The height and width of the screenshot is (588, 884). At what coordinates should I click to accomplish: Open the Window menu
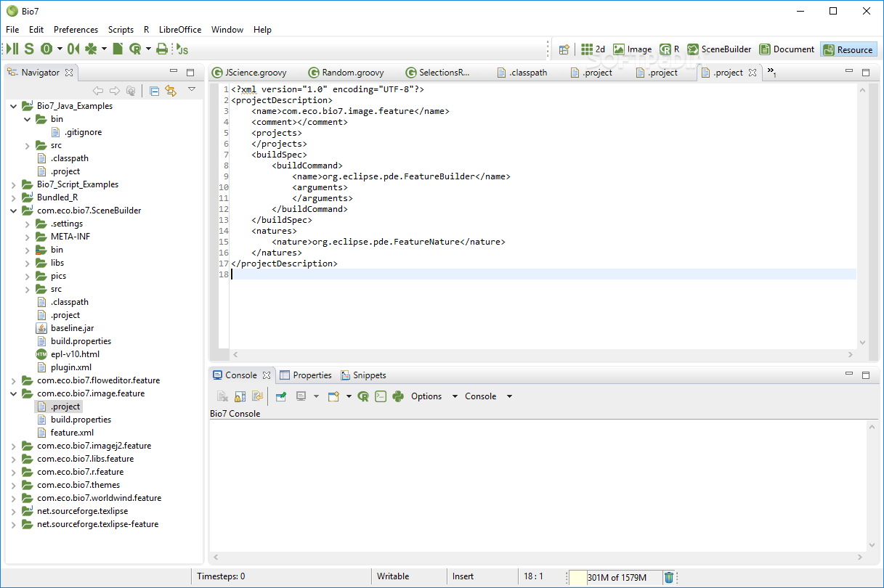(x=227, y=30)
